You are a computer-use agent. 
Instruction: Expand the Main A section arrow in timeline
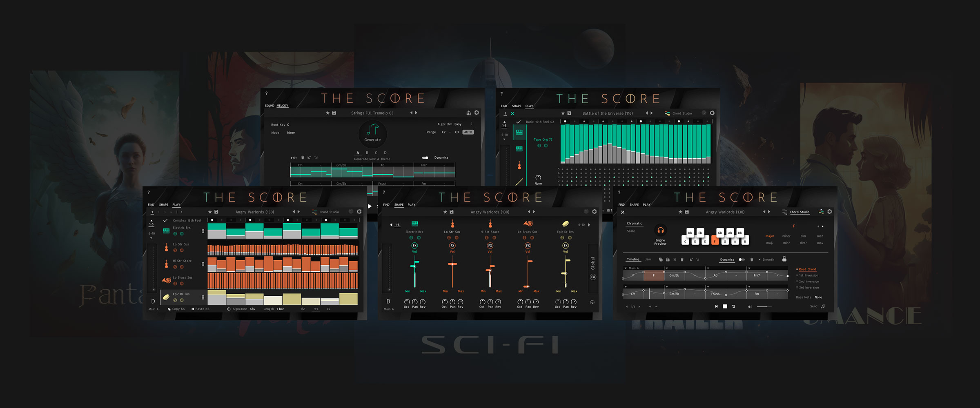626,268
